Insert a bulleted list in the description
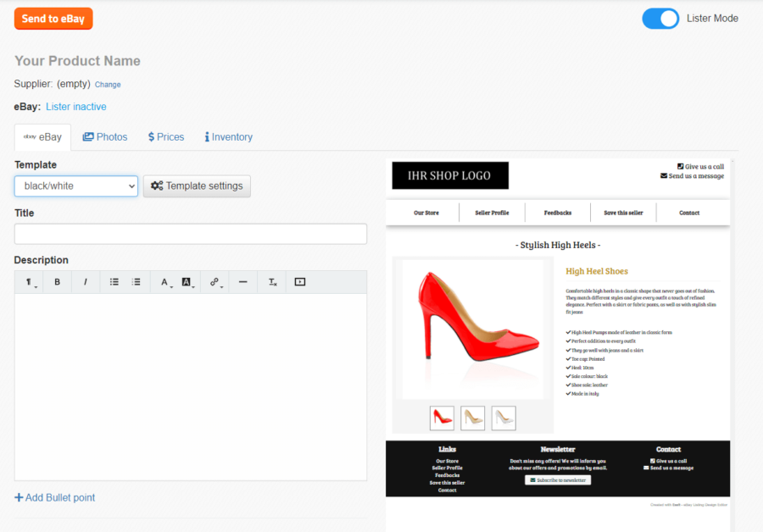 (x=114, y=281)
